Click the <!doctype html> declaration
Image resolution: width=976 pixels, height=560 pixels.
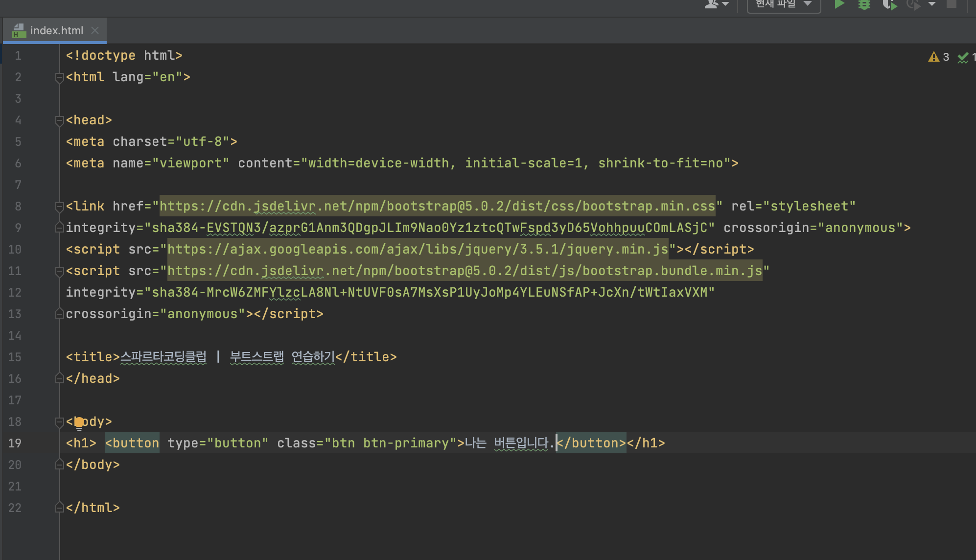tap(124, 55)
